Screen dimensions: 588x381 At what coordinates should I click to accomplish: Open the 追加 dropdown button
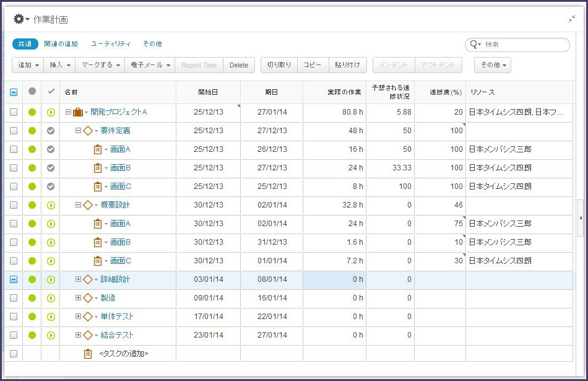(x=28, y=65)
